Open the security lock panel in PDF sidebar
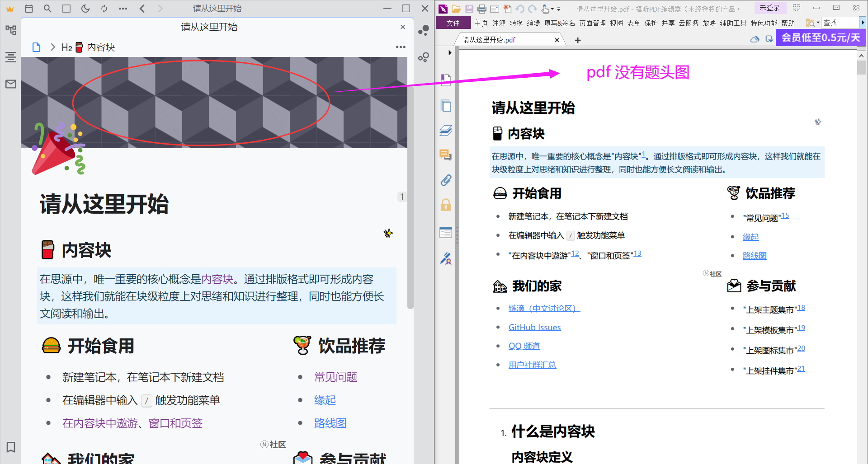Screen dimensions: 868x464 coord(446,205)
